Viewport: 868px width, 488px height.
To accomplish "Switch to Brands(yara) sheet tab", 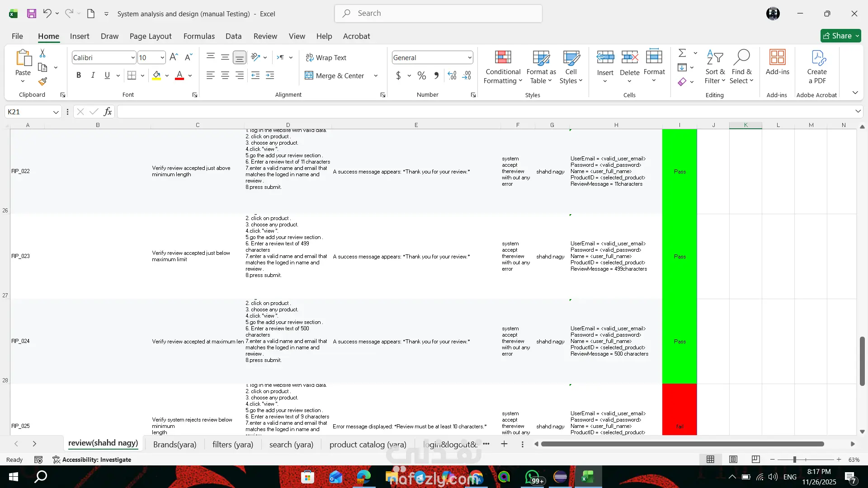I will pos(175,445).
